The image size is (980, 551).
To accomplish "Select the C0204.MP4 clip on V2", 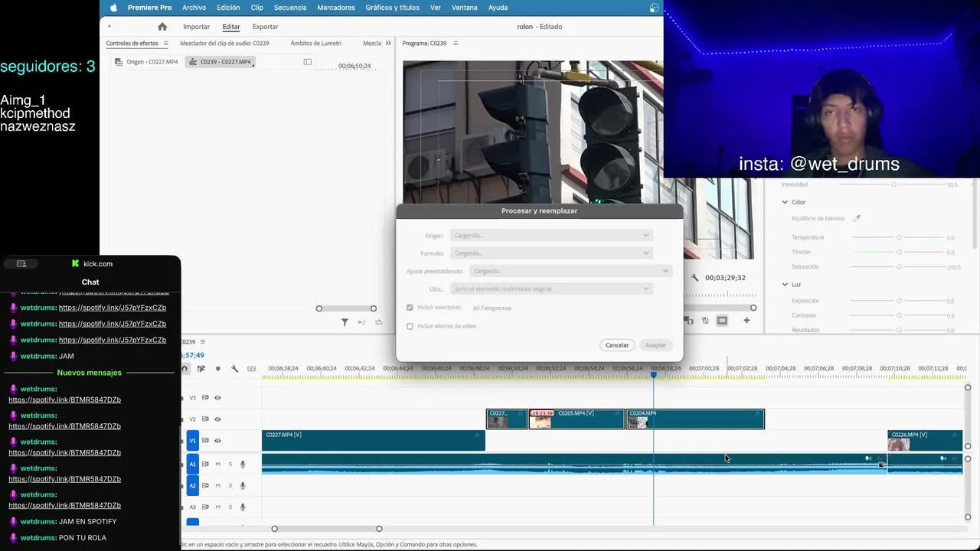I will tap(695, 419).
